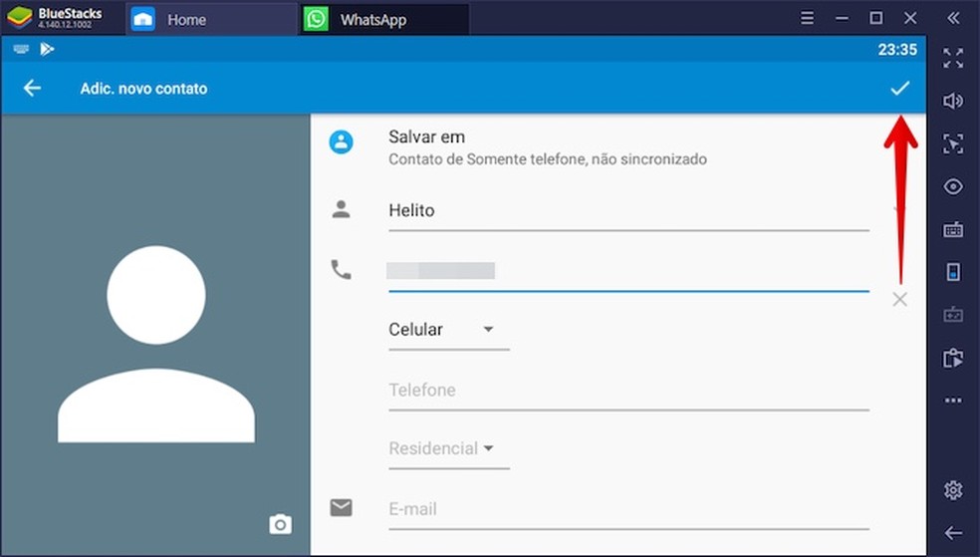Click the 23:35 clock text
This screenshot has width=980, height=557.
897,50
